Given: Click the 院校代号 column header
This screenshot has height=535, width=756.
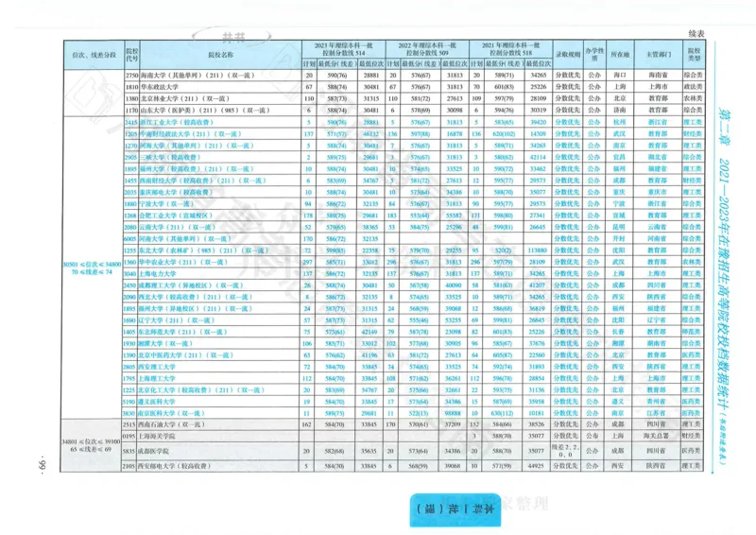Looking at the screenshot, I should click(131, 55).
